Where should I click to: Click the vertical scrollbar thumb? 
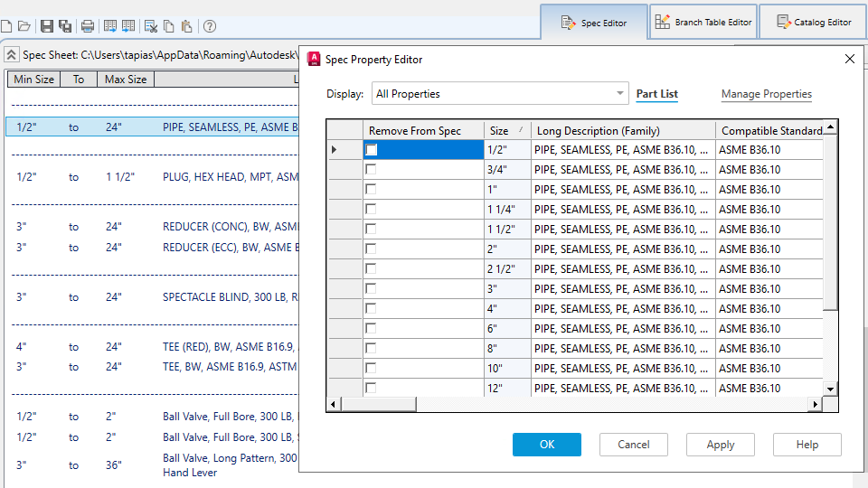[830, 222]
